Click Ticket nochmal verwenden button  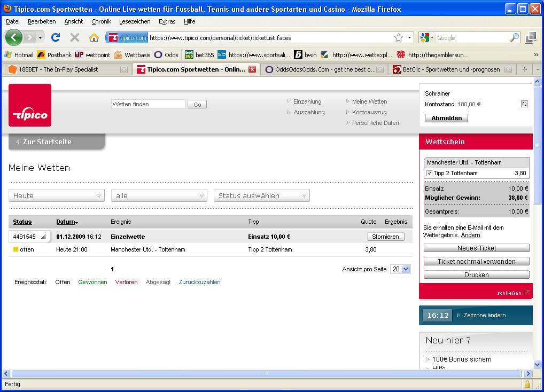tap(476, 261)
